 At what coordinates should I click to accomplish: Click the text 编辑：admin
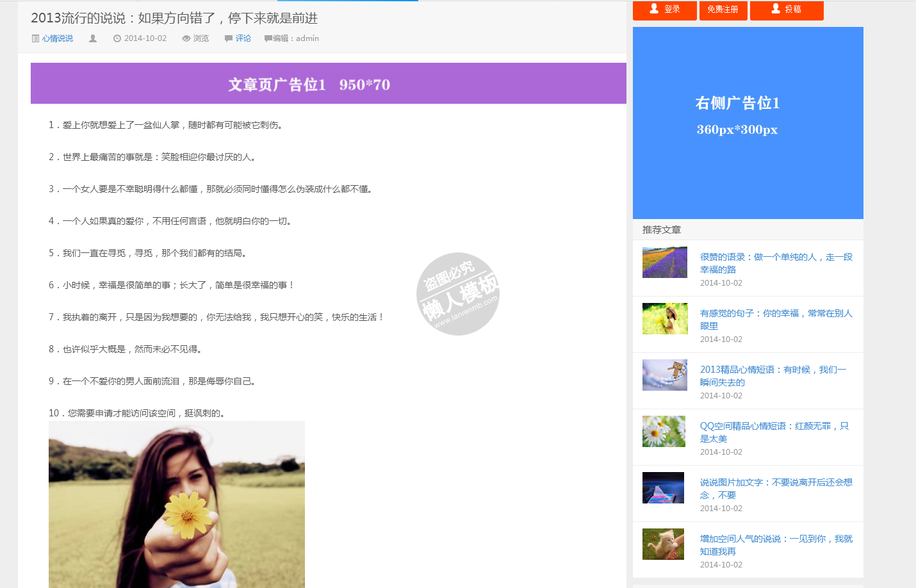[296, 38]
